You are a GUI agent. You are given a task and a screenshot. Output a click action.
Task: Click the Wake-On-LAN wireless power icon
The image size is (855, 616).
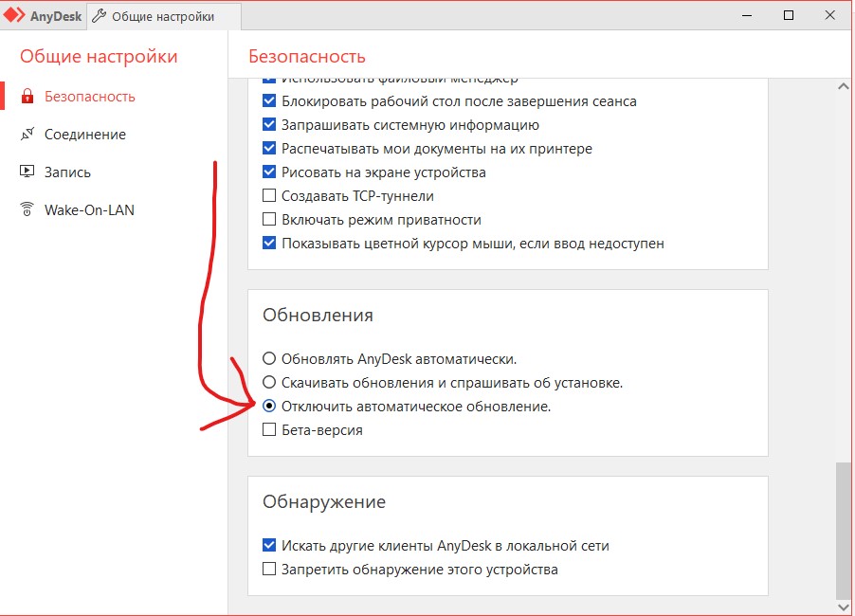tap(27, 209)
